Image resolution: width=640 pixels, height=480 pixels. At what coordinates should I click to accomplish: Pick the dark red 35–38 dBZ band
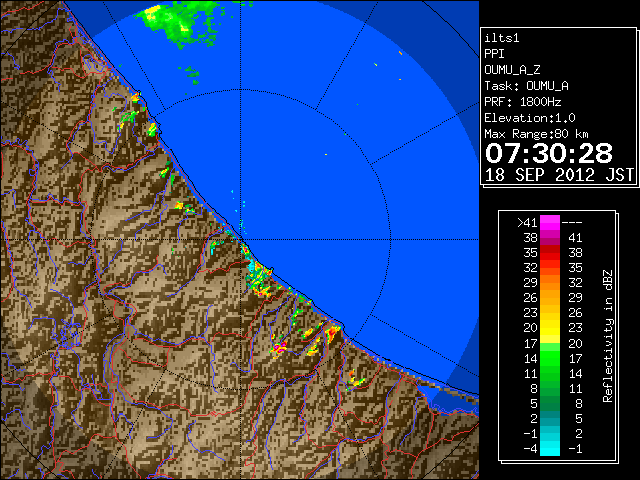[x=550, y=253]
